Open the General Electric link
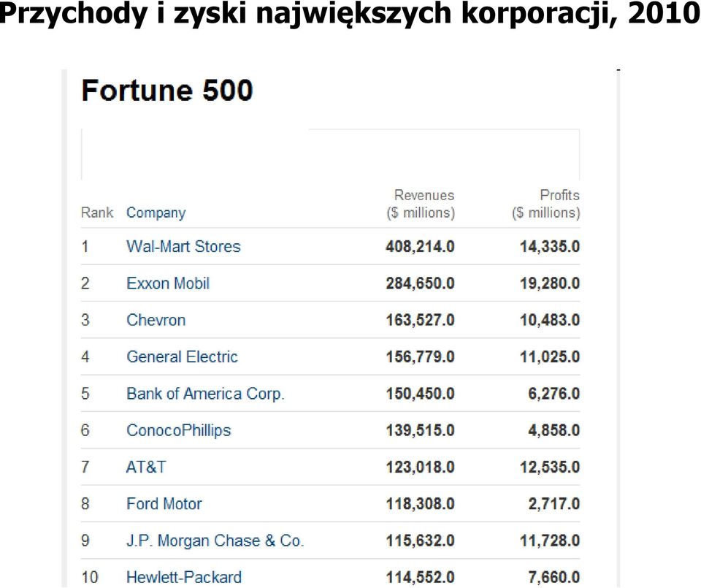This screenshot has width=701, height=588. (182, 356)
